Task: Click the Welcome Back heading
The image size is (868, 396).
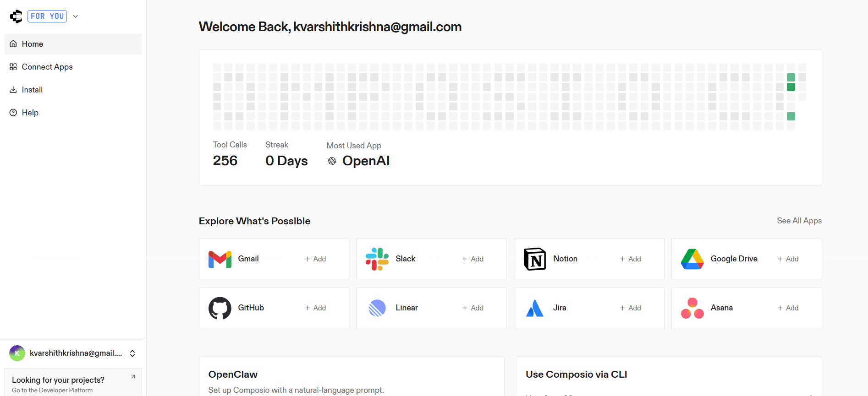Action: [330, 27]
